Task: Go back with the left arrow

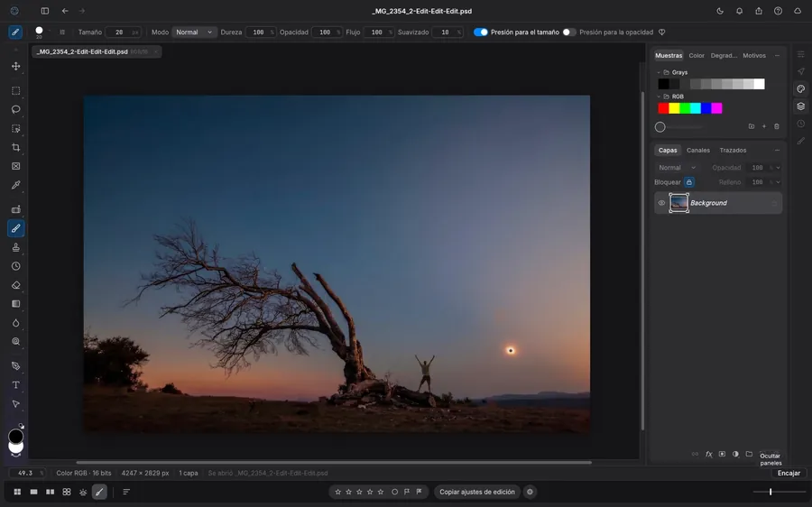Action: point(65,11)
